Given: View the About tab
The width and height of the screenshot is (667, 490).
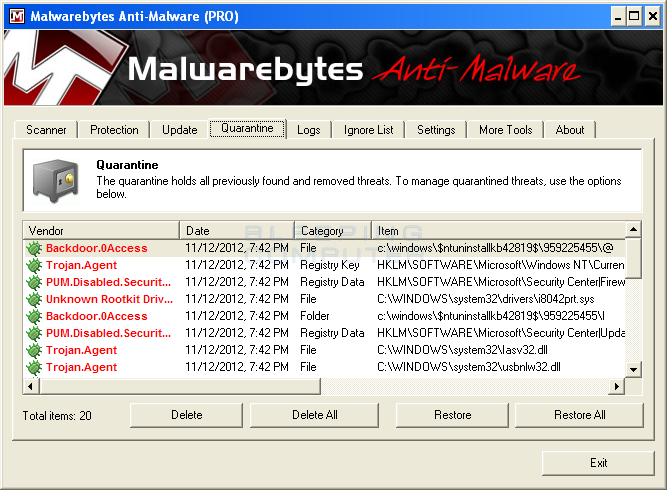Looking at the screenshot, I should point(570,130).
